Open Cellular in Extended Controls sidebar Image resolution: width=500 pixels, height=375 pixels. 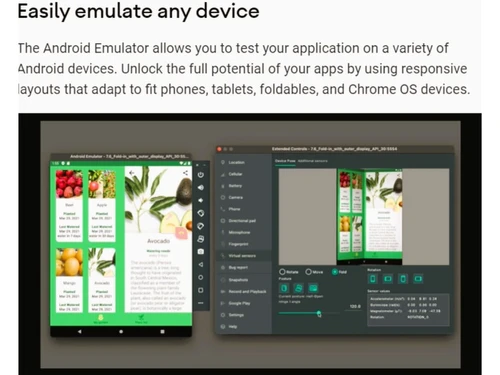click(x=244, y=174)
